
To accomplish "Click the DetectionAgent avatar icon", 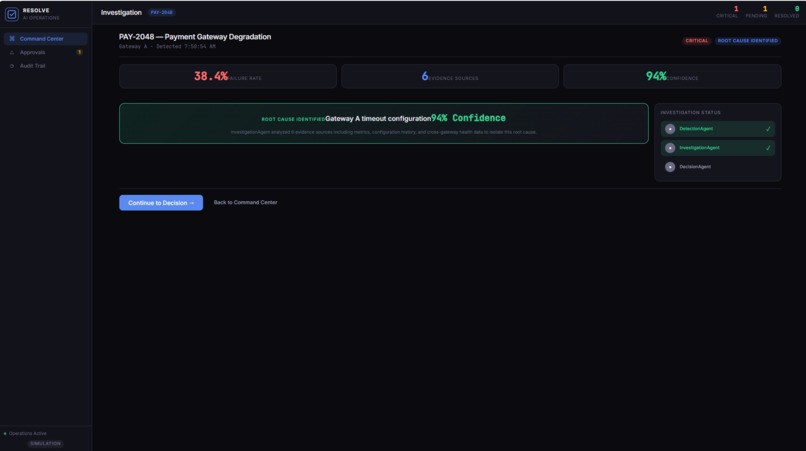I will tap(670, 129).
